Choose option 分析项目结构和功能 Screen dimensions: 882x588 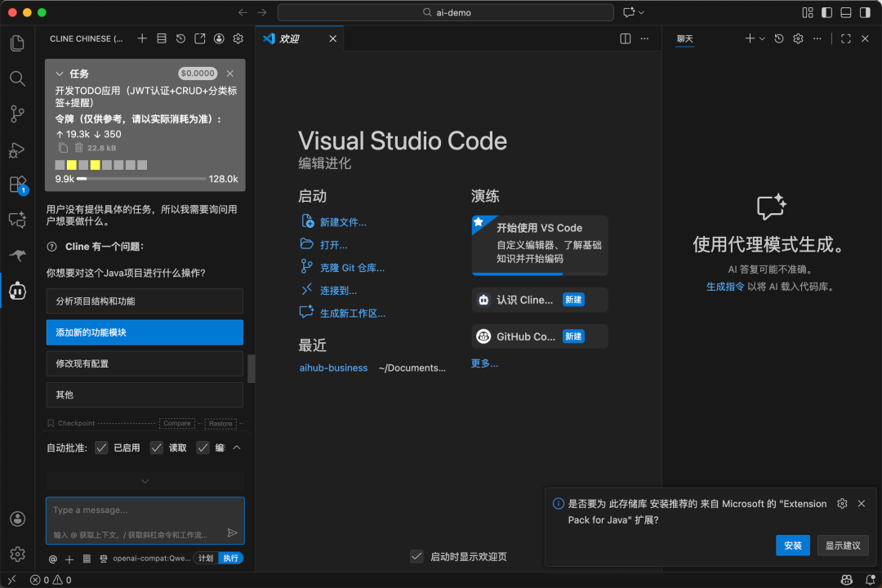(x=145, y=301)
